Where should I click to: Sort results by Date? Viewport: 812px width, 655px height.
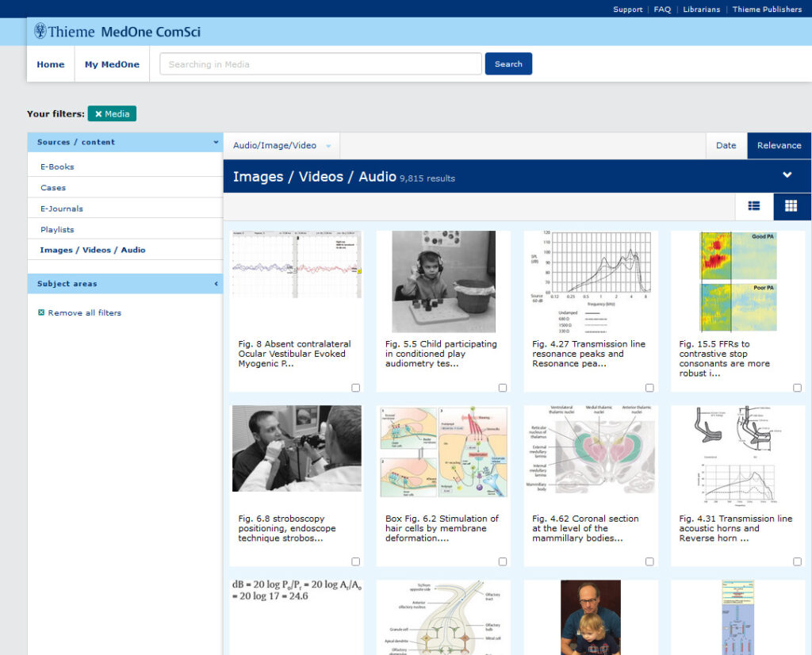pyautogui.click(x=726, y=145)
